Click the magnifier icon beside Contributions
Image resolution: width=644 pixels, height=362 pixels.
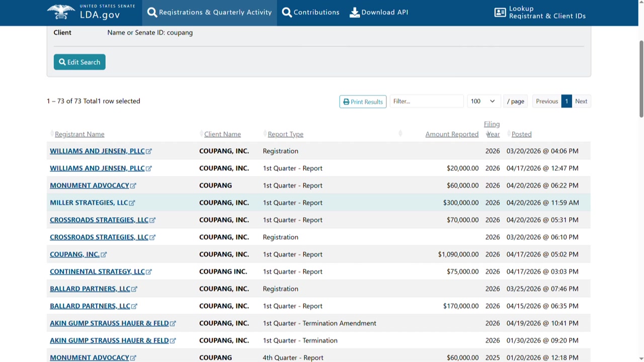(x=287, y=13)
